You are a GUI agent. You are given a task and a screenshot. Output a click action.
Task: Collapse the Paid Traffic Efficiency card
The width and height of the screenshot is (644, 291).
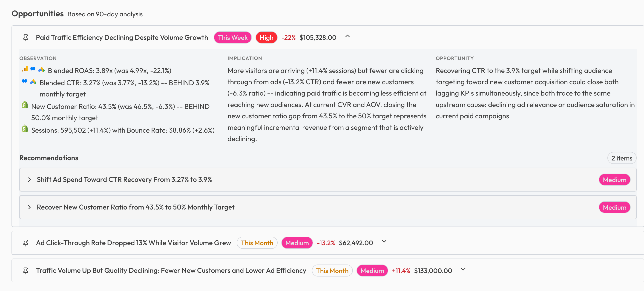(347, 37)
